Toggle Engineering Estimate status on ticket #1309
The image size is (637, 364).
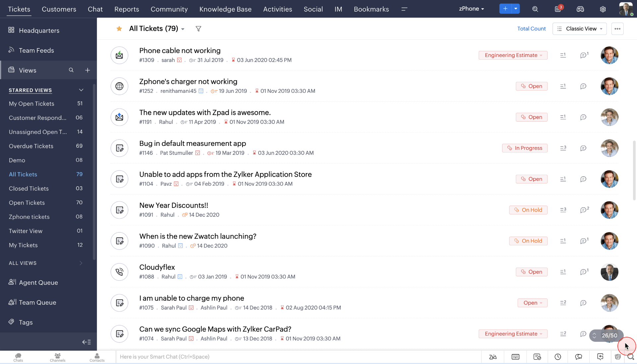pyautogui.click(x=513, y=55)
